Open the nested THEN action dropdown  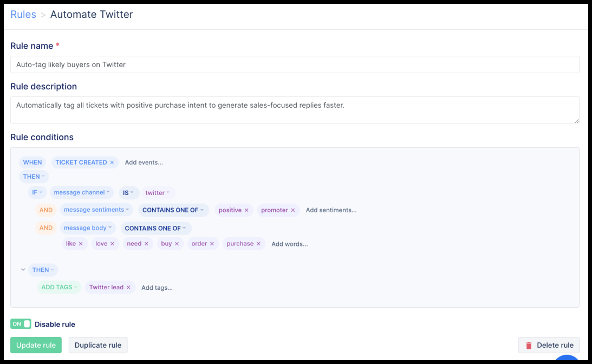(x=43, y=270)
